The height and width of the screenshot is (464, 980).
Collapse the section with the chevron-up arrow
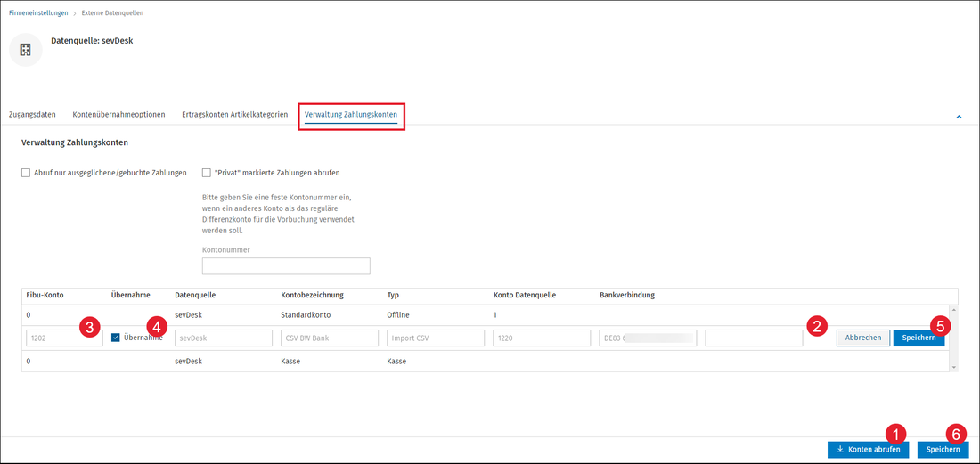tap(959, 117)
